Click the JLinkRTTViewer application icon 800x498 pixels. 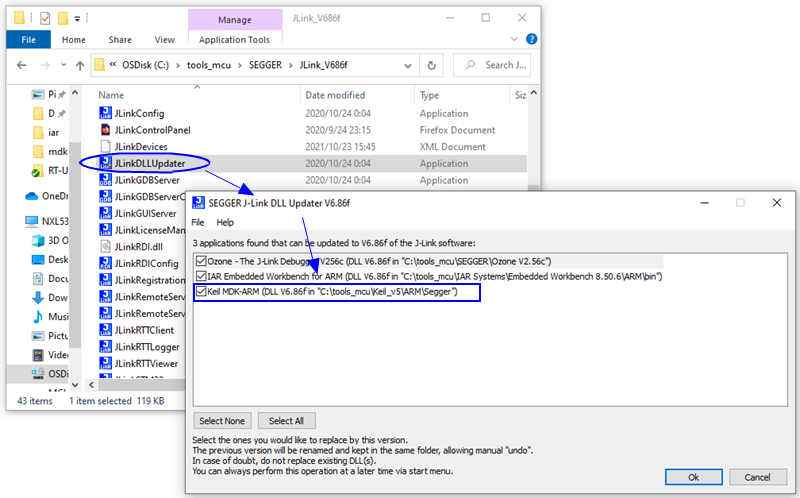click(105, 364)
